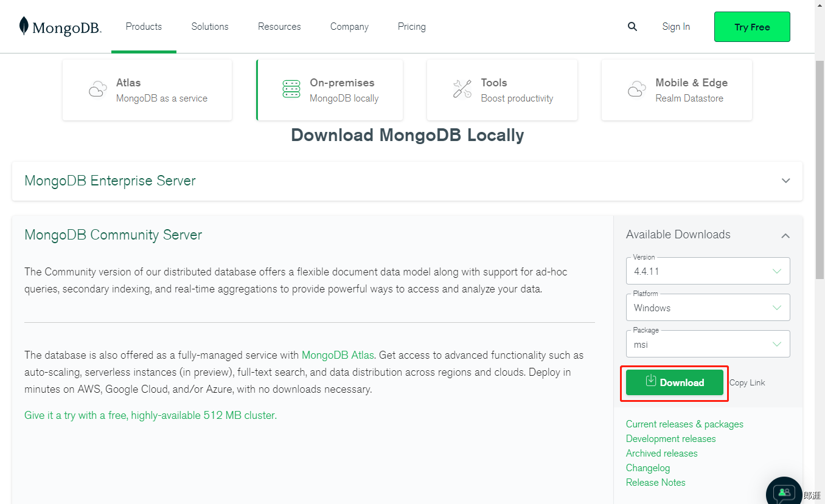Click the Sign In link
The image size is (825, 504).
coord(676,27)
